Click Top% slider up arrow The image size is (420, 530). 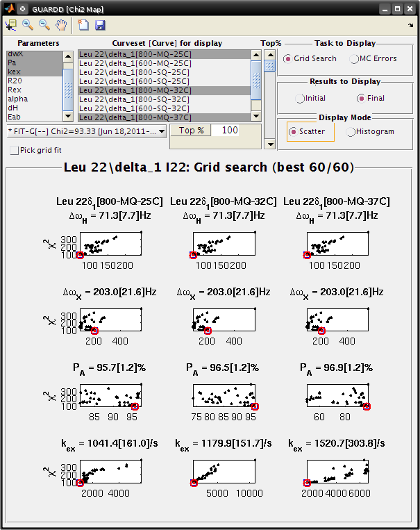click(270, 55)
